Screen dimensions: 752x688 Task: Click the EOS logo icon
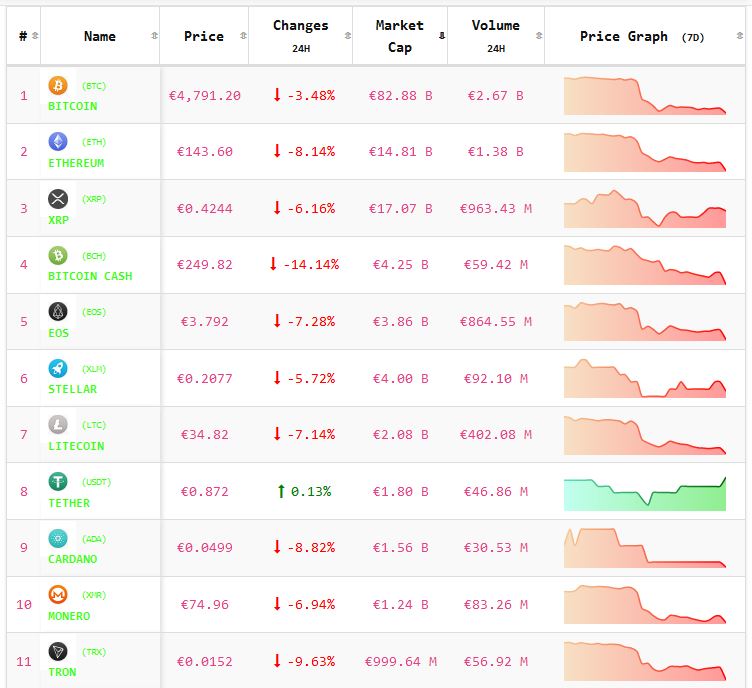58,312
